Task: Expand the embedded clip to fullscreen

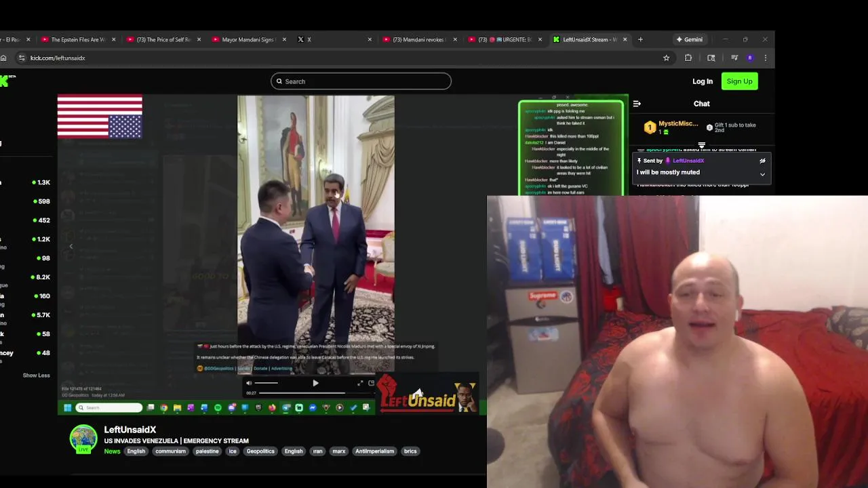Action: 360,383
